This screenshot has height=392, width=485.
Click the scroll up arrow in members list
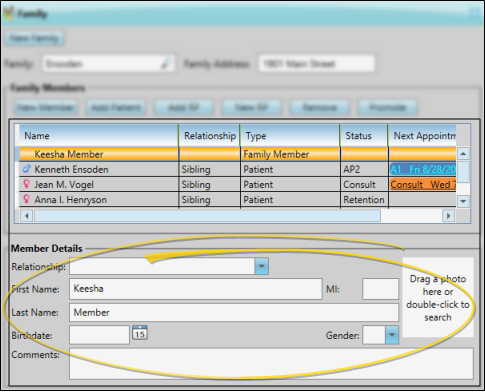pos(463,154)
